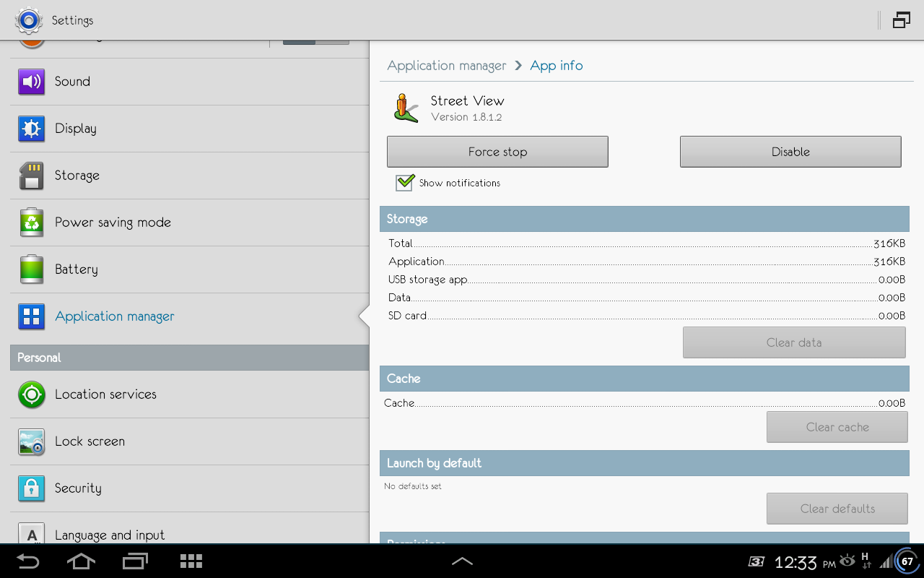Tap the SD card 0.00B row
The height and width of the screenshot is (578, 924).
pyautogui.click(x=646, y=316)
